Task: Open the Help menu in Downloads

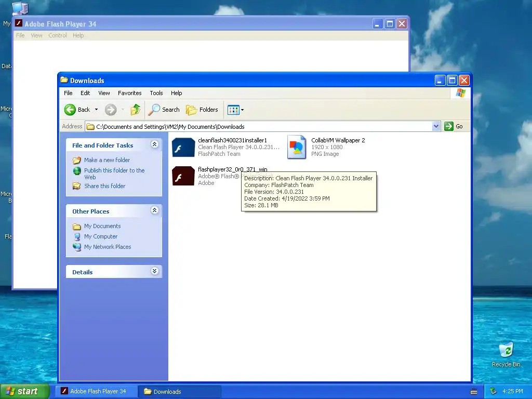Action: coord(176,93)
